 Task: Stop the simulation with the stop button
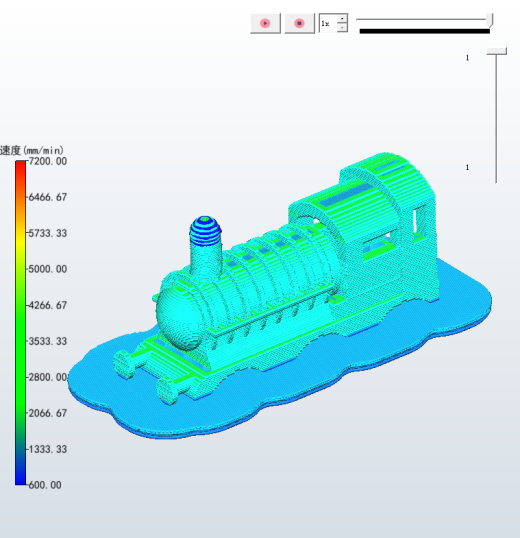tap(299, 23)
